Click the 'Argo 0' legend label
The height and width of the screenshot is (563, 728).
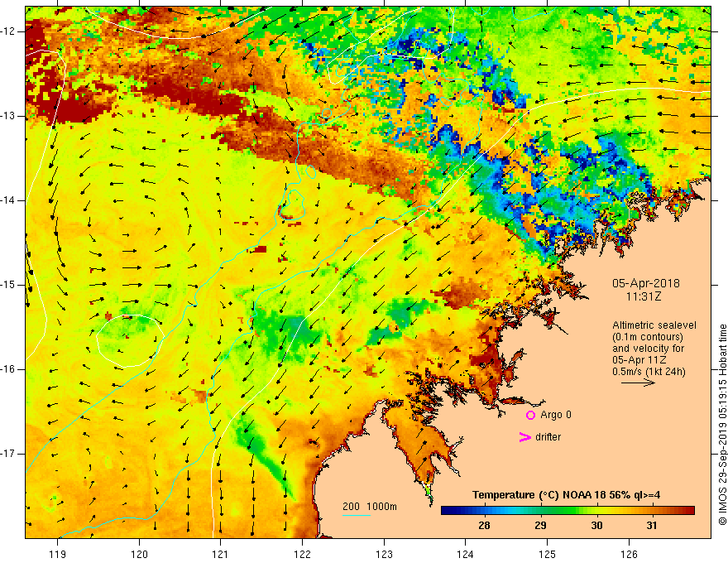(x=556, y=415)
